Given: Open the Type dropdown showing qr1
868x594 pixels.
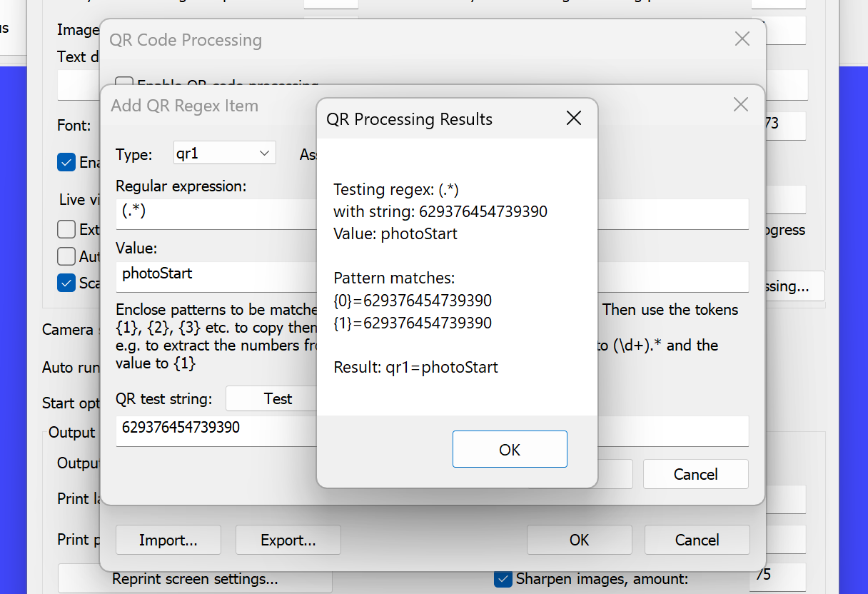Looking at the screenshot, I should pyautogui.click(x=224, y=153).
